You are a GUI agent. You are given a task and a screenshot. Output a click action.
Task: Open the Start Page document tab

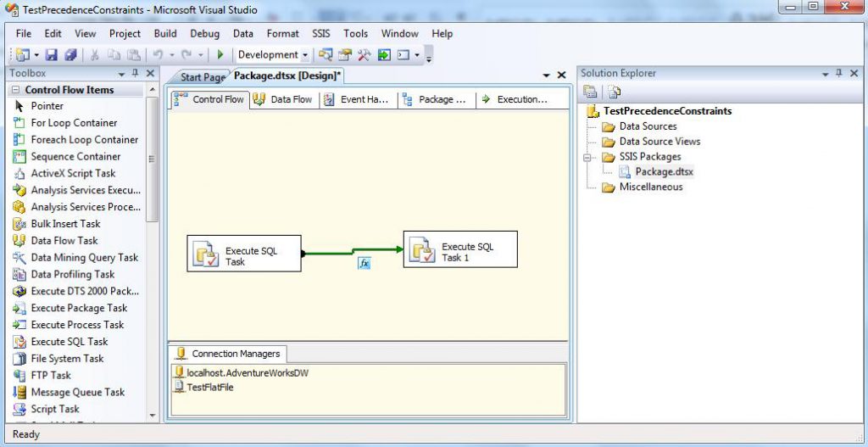point(203,77)
